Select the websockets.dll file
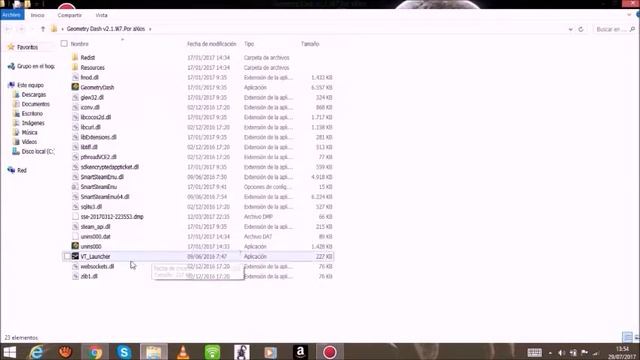The image size is (640, 360). (x=97, y=266)
